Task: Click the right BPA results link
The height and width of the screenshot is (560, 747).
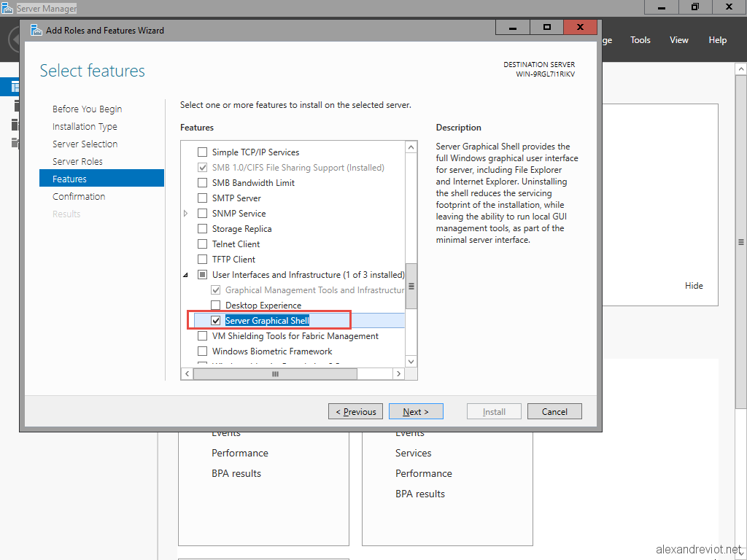Action: pos(420,494)
